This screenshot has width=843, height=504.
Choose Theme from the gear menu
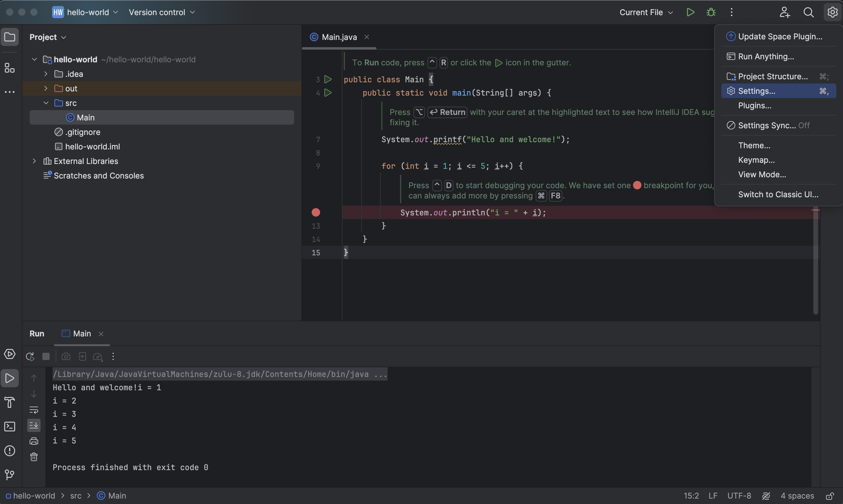[x=779, y=145]
